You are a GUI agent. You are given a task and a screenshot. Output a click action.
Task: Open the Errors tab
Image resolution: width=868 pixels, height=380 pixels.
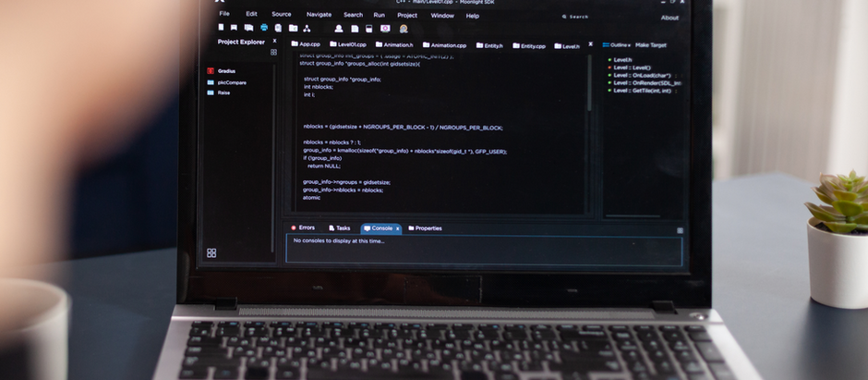(303, 227)
